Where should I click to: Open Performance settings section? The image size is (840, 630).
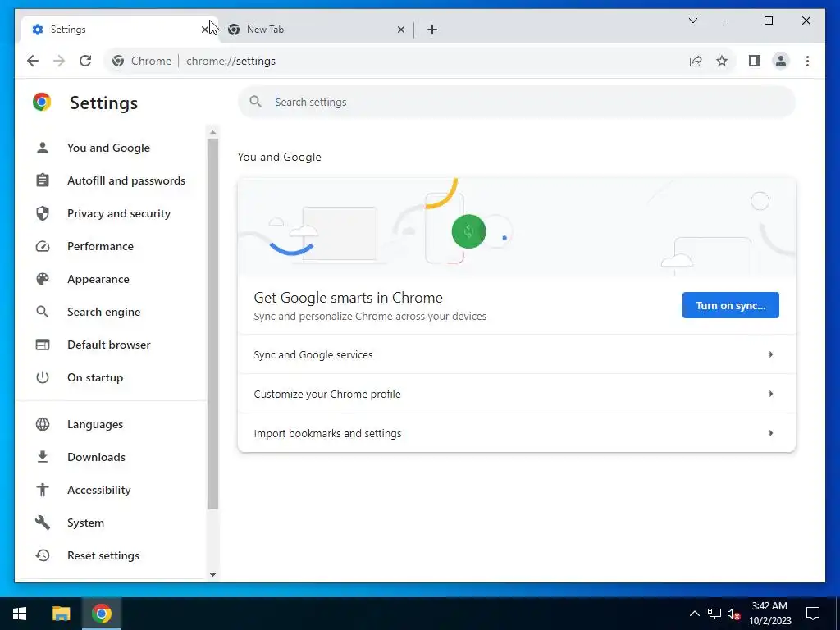pyautogui.click(x=100, y=246)
